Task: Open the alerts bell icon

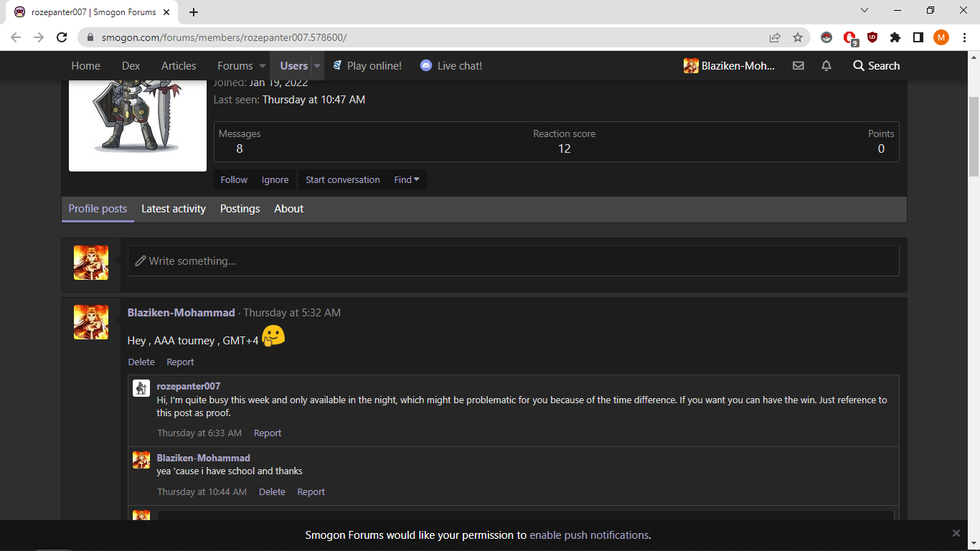Action: [826, 65]
